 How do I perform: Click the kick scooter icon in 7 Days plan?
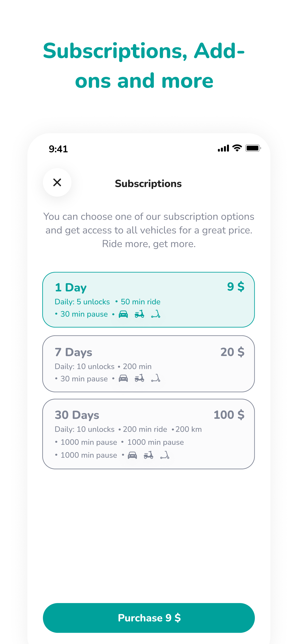(x=155, y=379)
